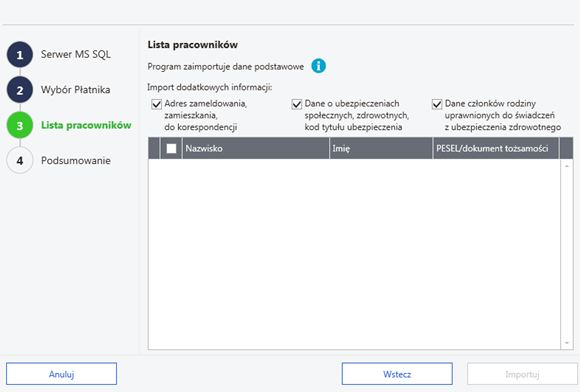580x392 pixels.
Task: Click the PESEL/dokument tożsamości column header
Action: [496, 148]
